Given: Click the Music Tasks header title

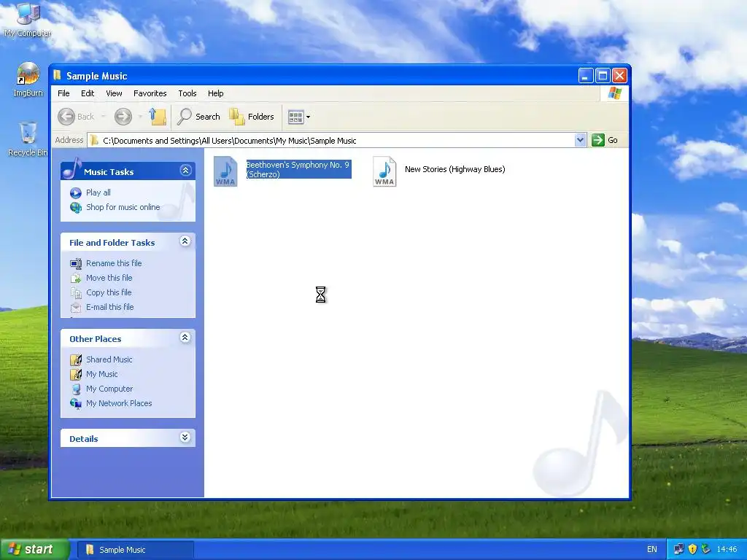Looking at the screenshot, I should (x=109, y=172).
